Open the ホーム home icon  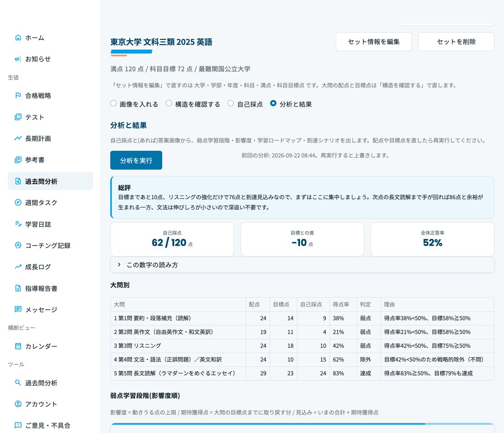[x=18, y=38]
